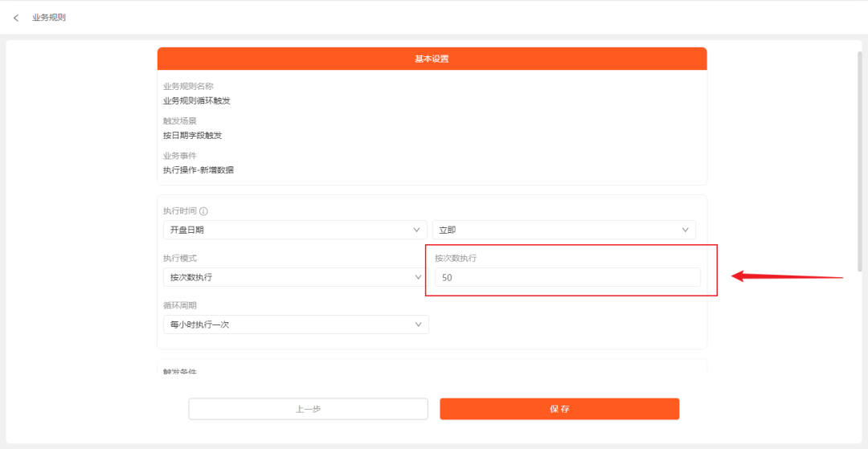The height and width of the screenshot is (449, 868).
Task: Click the 业务事件 label
Action: (x=180, y=156)
